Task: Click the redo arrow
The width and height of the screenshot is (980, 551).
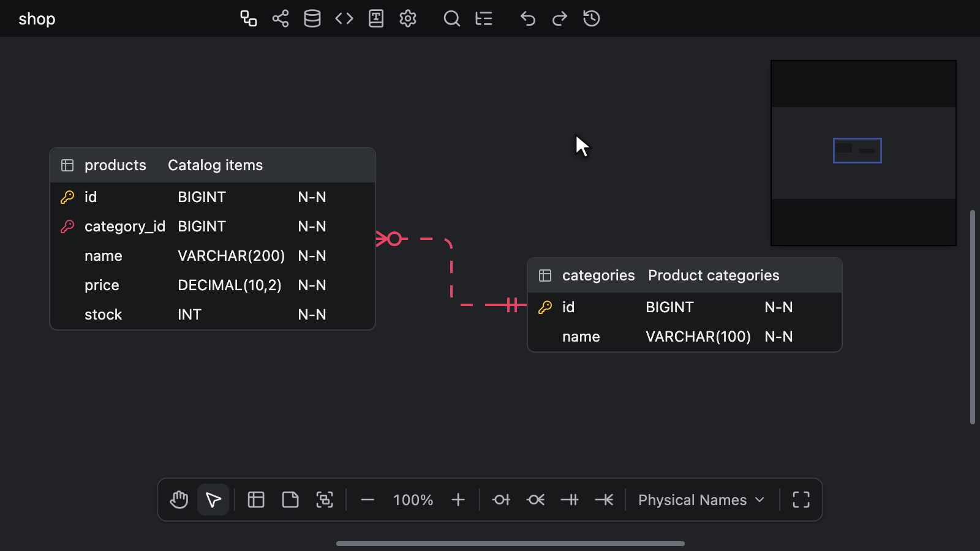Action: pyautogui.click(x=560, y=18)
